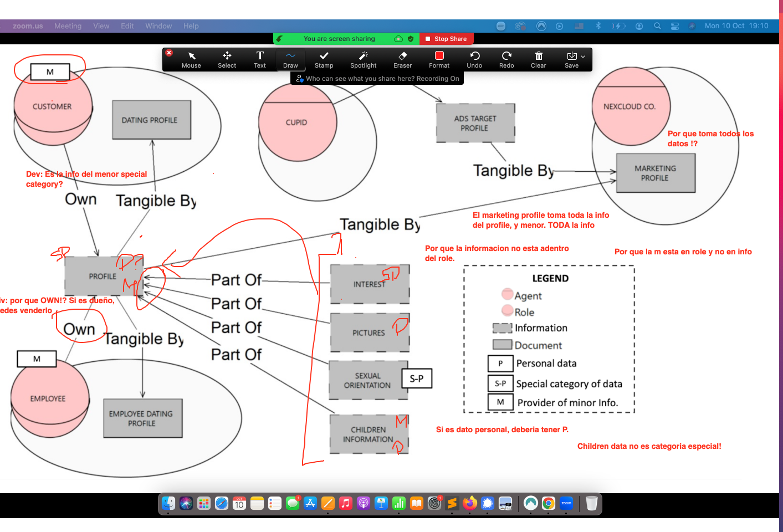Choose the Select move tool
The width and height of the screenshot is (783, 532).
(227, 59)
